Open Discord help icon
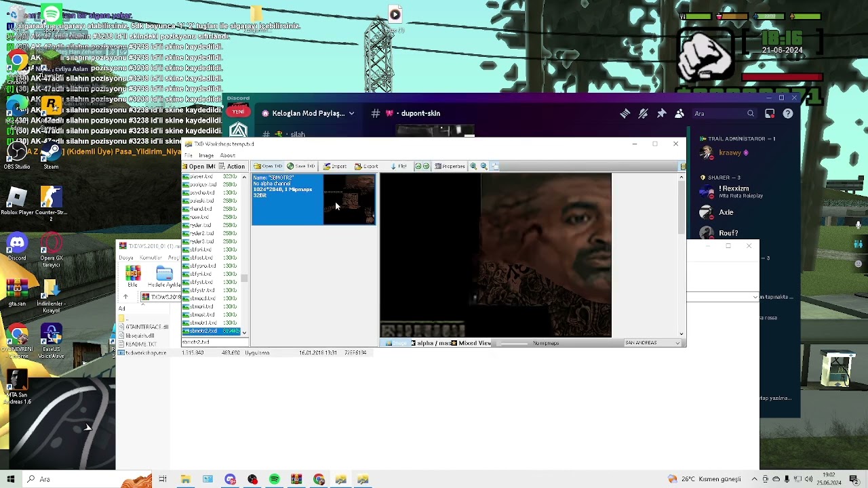868x488 pixels. (788, 114)
